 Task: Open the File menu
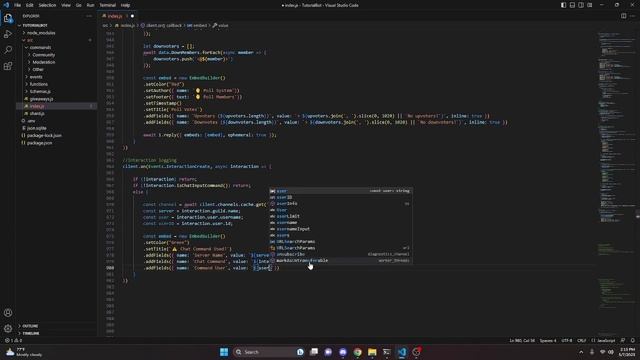[18, 5]
